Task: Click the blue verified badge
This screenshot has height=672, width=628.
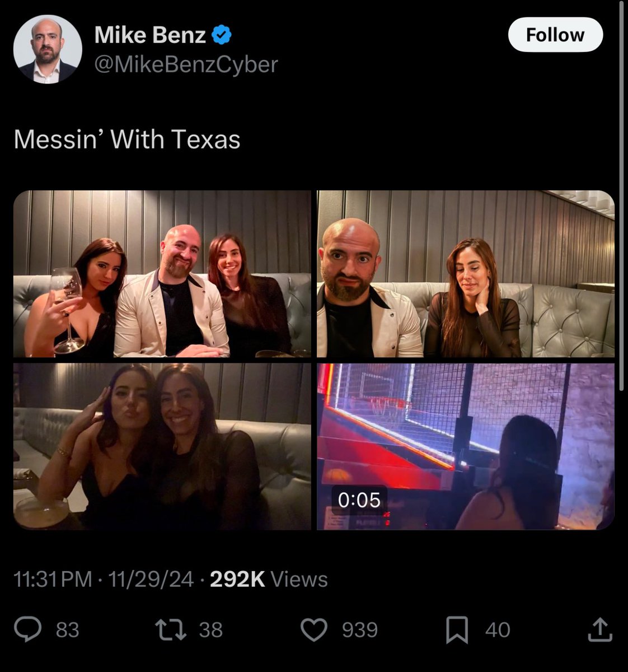Action: 222,35
